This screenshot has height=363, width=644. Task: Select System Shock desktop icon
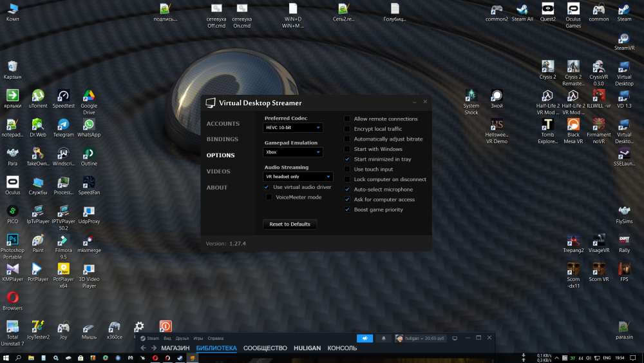point(471,102)
